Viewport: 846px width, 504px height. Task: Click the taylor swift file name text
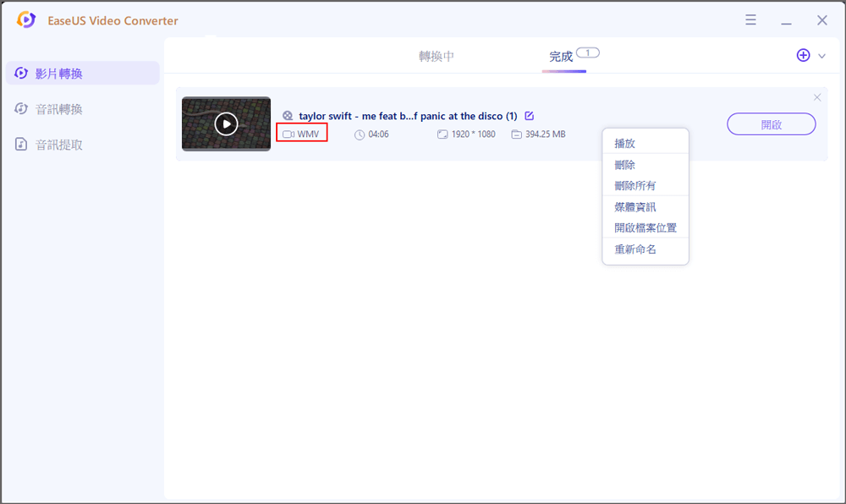tap(408, 116)
